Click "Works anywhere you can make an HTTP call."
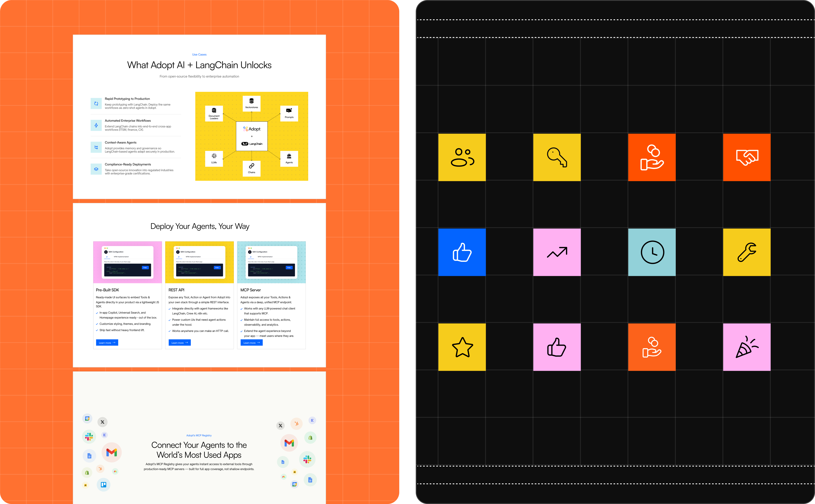The width and height of the screenshot is (815, 504). (x=200, y=331)
